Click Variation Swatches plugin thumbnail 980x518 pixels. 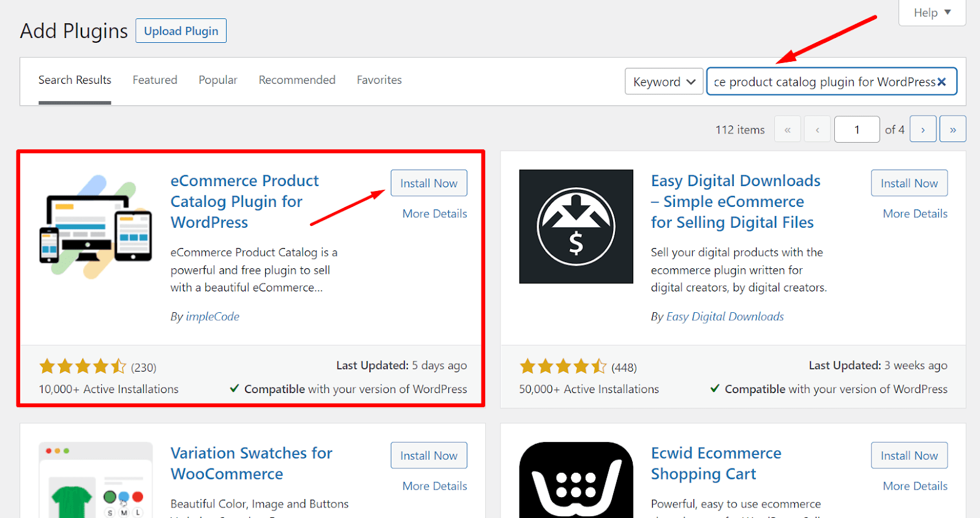point(96,479)
